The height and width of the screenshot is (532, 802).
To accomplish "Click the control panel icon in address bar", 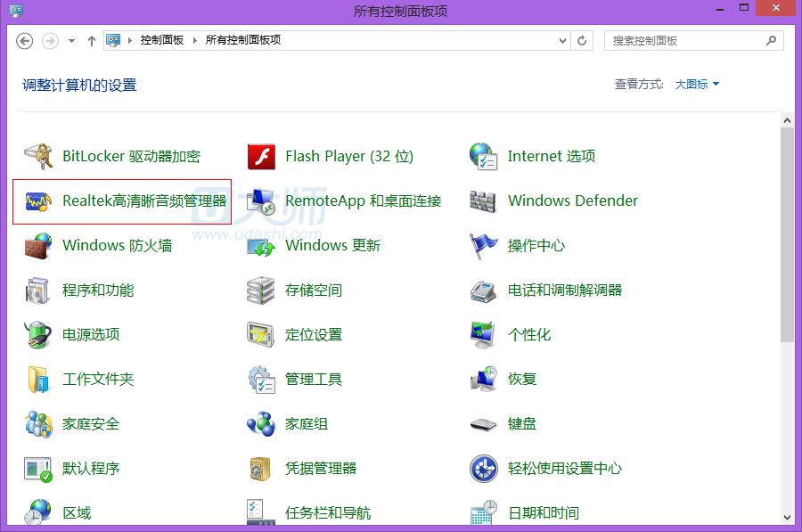I will (x=113, y=40).
